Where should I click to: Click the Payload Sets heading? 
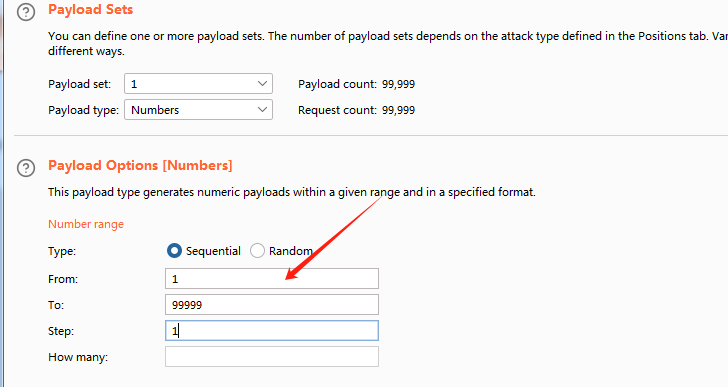[x=91, y=10]
